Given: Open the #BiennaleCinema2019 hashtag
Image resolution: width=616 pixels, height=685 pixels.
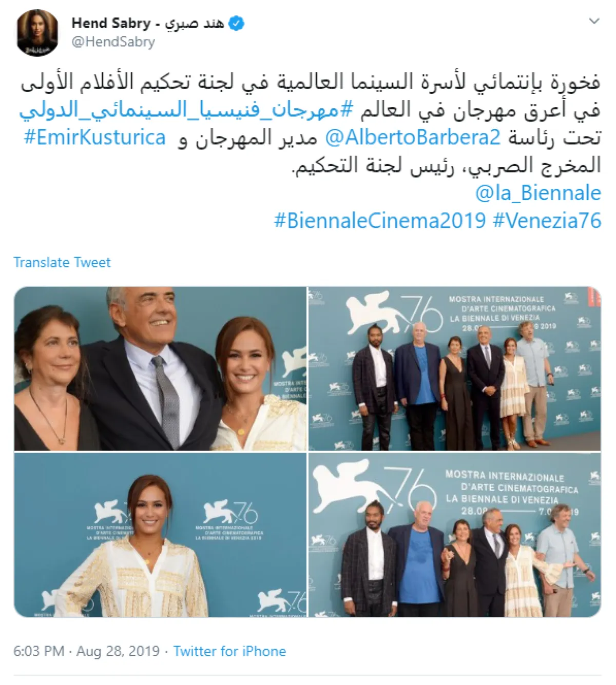Looking at the screenshot, I should click(x=380, y=221).
